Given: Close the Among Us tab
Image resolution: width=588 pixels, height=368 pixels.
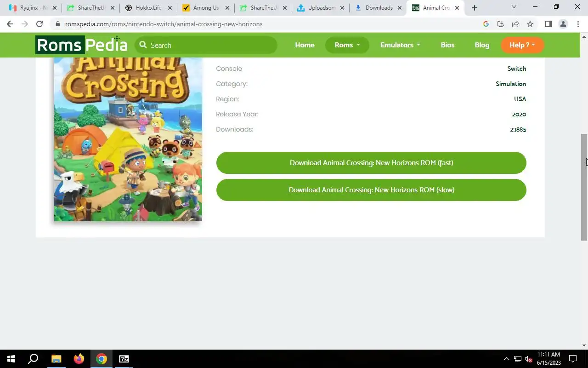Looking at the screenshot, I should tap(227, 8).
